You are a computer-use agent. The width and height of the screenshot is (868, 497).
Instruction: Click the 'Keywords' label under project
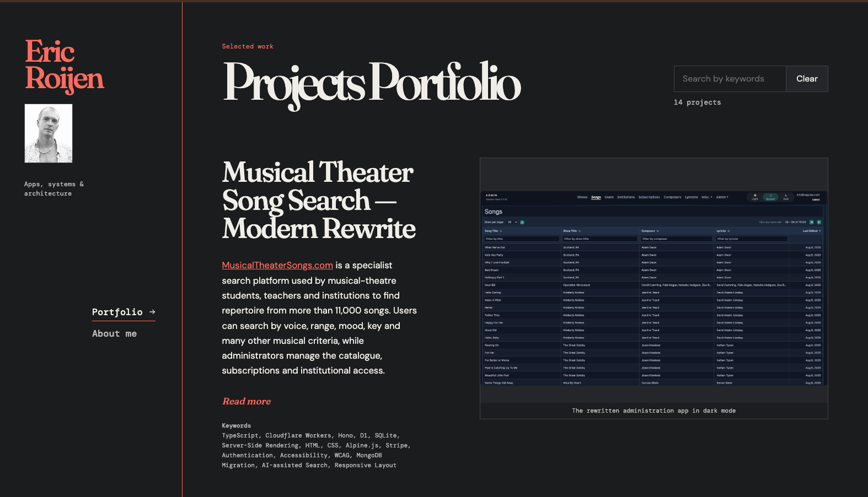point(236,425)
